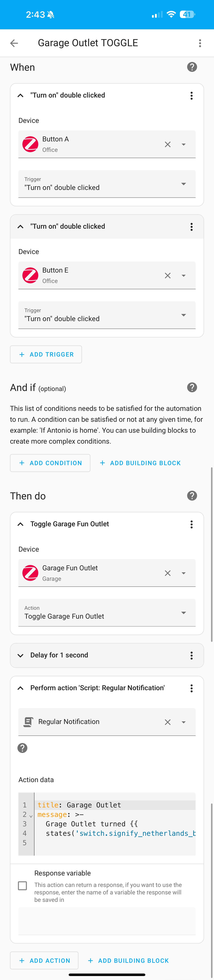
Task: Open help for the And if section
Action: click(x=192, y=387)
